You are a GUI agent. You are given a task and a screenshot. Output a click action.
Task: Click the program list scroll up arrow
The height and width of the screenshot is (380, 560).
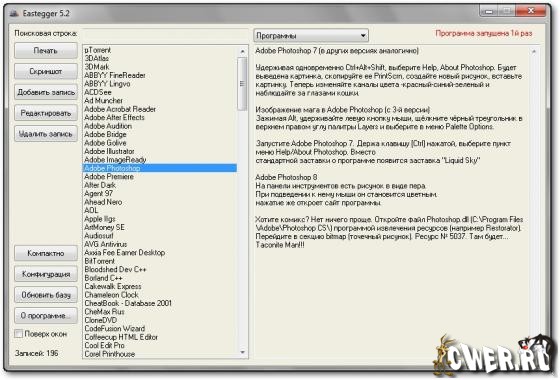242,51
